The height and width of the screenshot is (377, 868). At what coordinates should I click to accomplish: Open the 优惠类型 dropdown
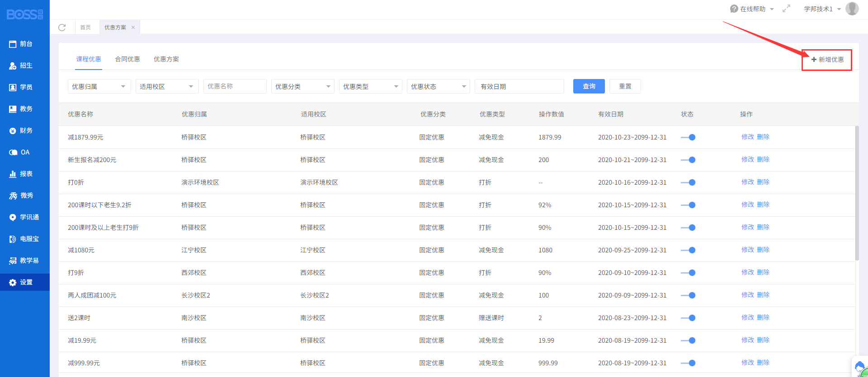click(x=371, y=86)
